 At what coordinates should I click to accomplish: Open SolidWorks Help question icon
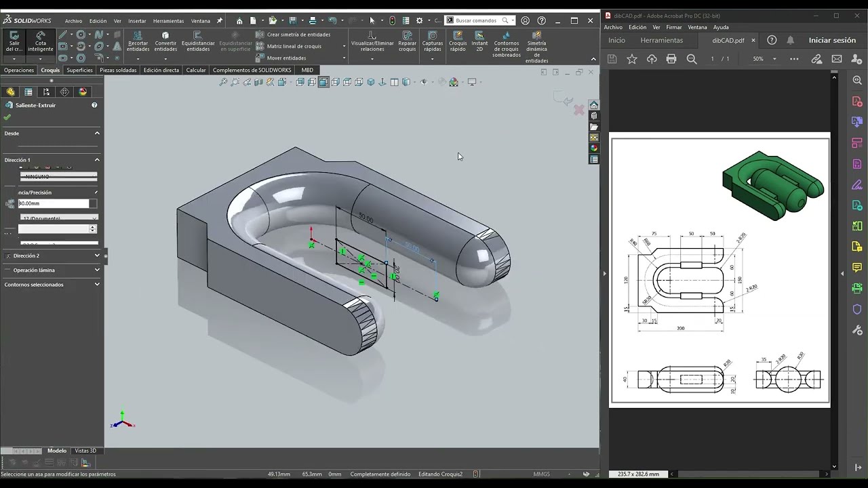click(541, 21)
